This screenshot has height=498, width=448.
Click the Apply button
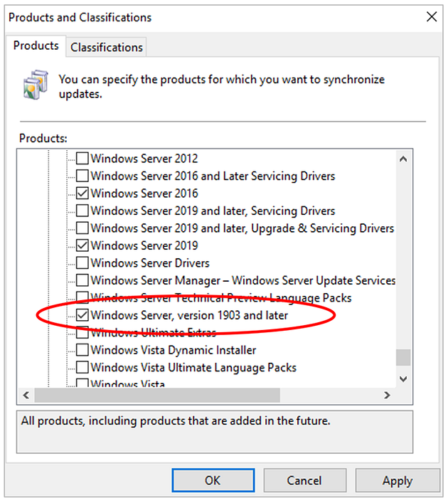(397, 480)
